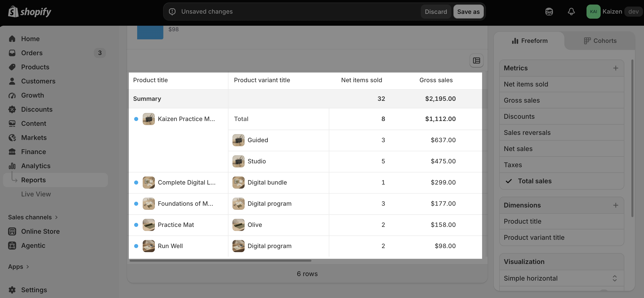Click the Finance bank icon

click(12, 152)
